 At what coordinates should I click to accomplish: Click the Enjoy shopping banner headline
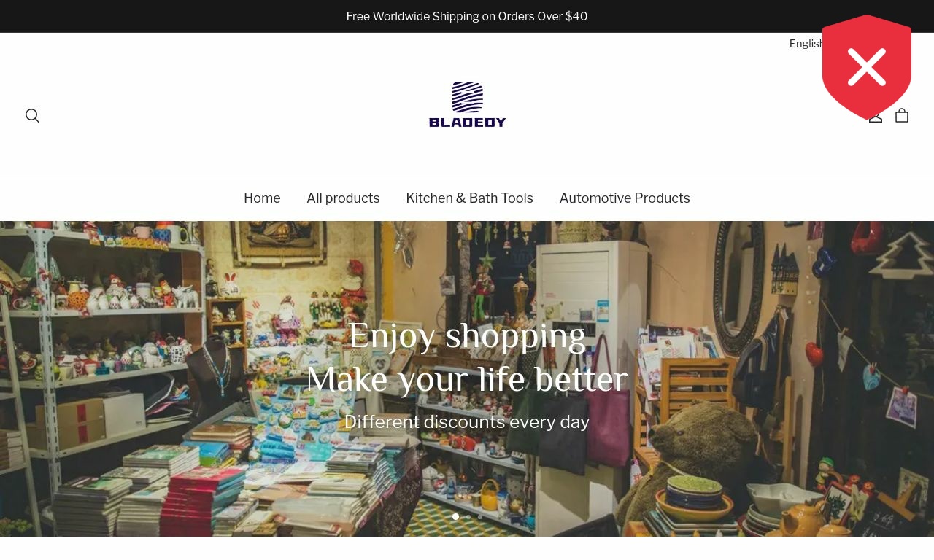(x=467, y=336)
